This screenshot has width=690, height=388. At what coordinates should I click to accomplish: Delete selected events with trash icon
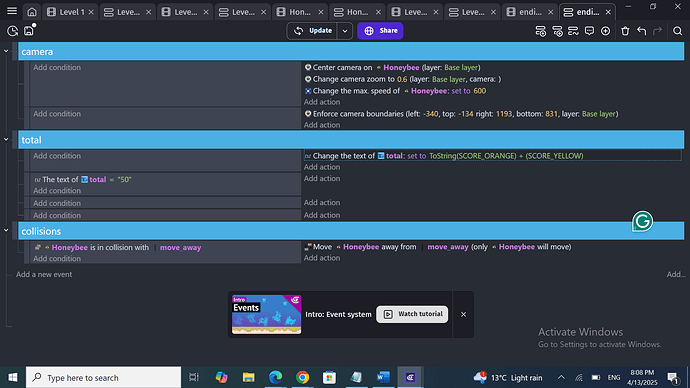[x=625, y=31]
